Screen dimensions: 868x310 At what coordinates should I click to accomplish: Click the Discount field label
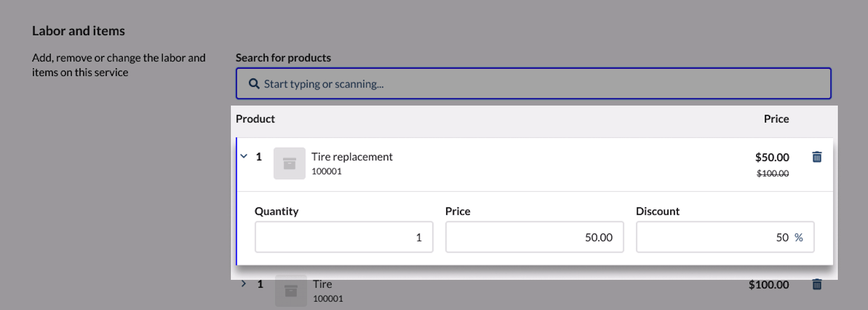pos(658,211)
